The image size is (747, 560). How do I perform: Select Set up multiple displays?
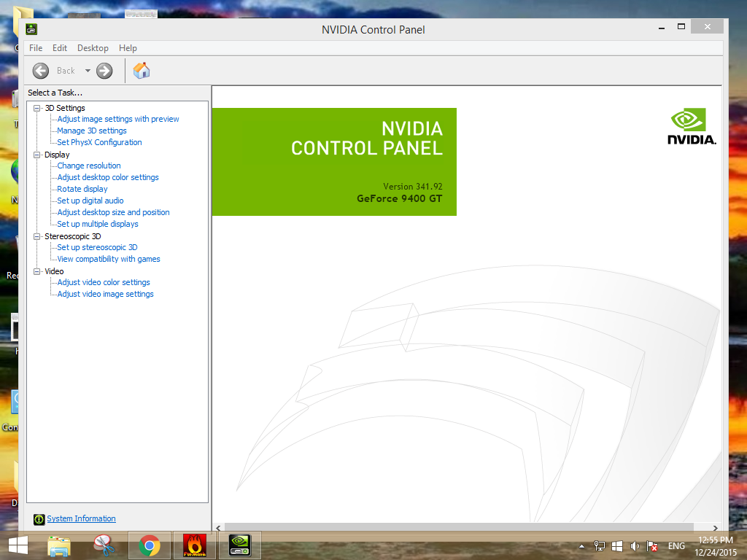[x=98, y=224]
